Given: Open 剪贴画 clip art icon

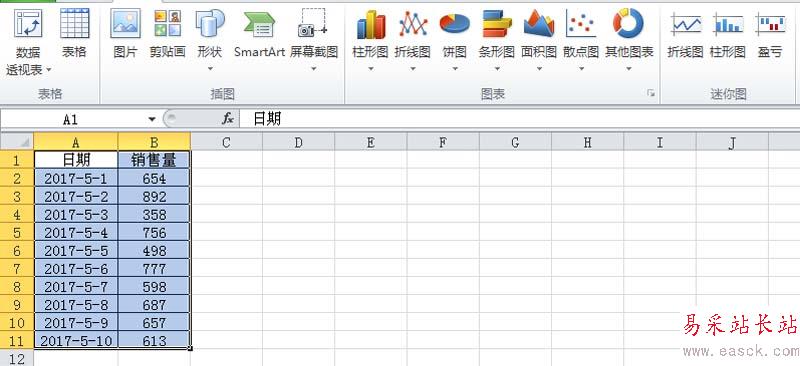Looking at the screenshot, I should [x=167, y=23].
